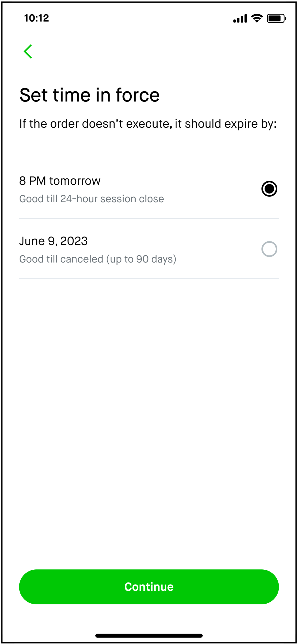This screenshot has height=644, width=298.
Task: Tap the "8 PM tomorrow" option label
Action: (x=60, y=181)
